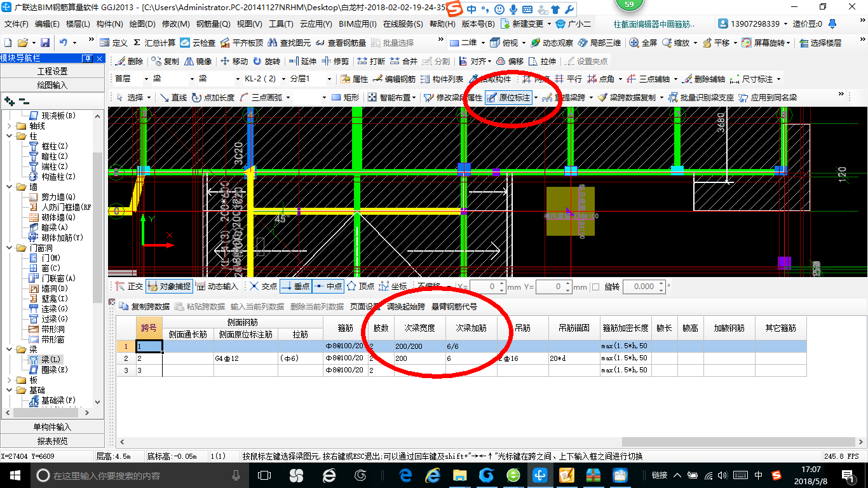868x488 pixels.
Task: Select the 合并 merge tool
Action: pos(403,61)
